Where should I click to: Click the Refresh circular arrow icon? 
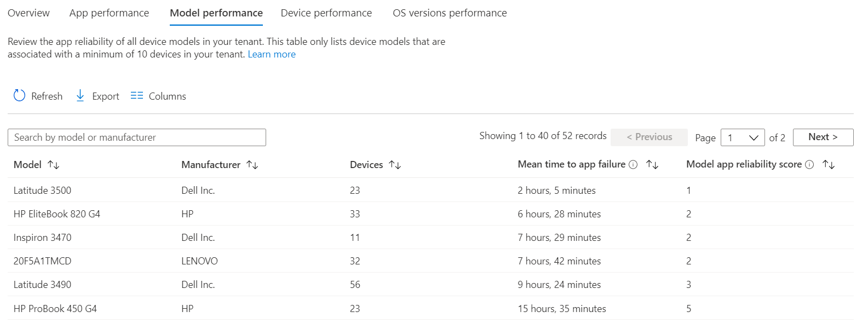19,96
